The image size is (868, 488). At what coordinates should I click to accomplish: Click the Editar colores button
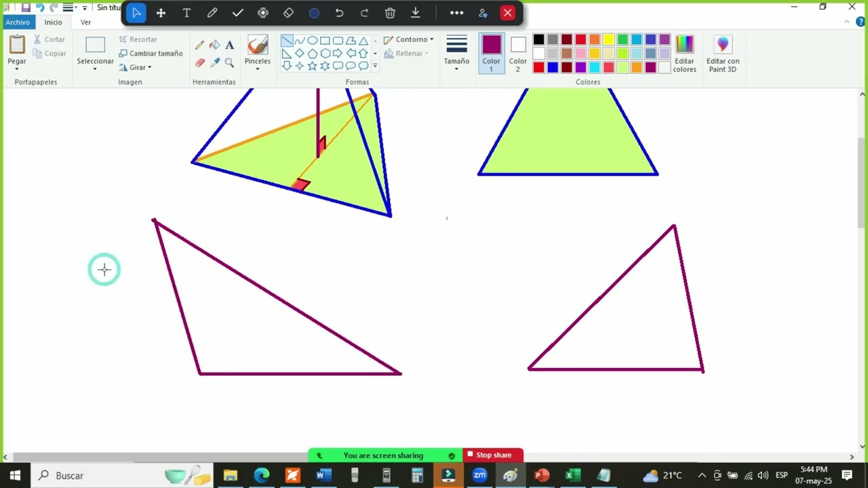685,54
